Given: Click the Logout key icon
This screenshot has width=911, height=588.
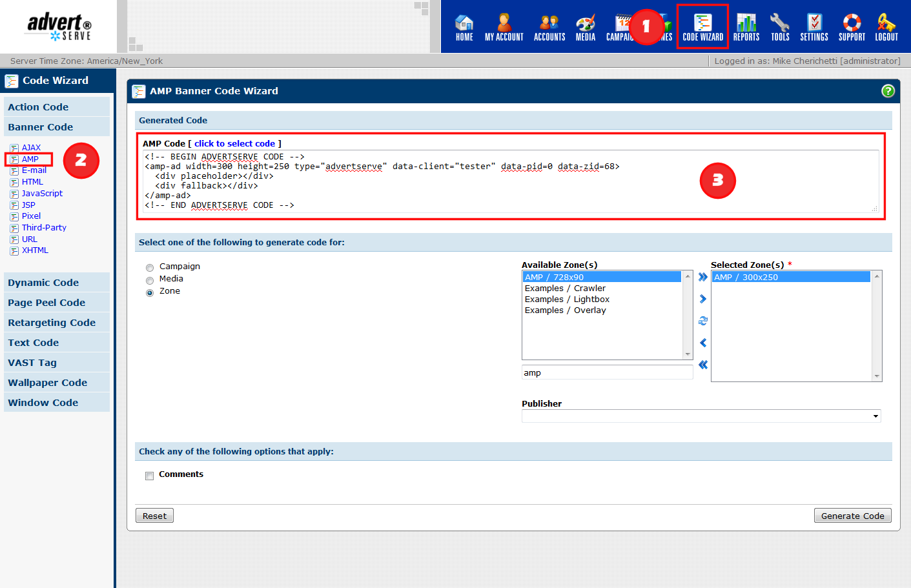Looking at the screenshot, I should click(886, 28).
